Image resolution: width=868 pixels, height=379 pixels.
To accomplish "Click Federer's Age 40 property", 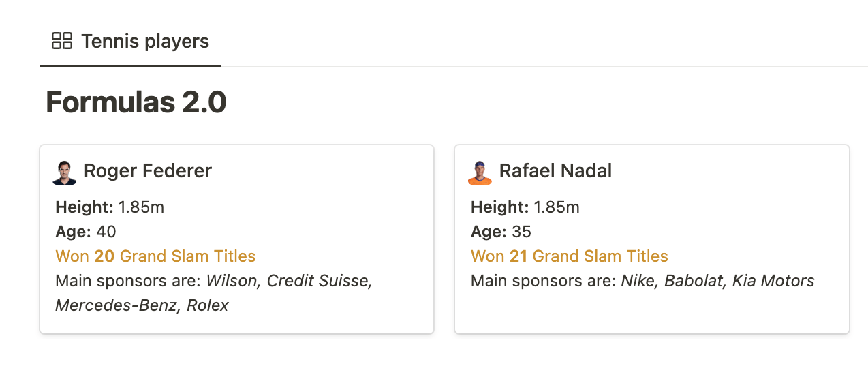I will (x=86, y=232).
